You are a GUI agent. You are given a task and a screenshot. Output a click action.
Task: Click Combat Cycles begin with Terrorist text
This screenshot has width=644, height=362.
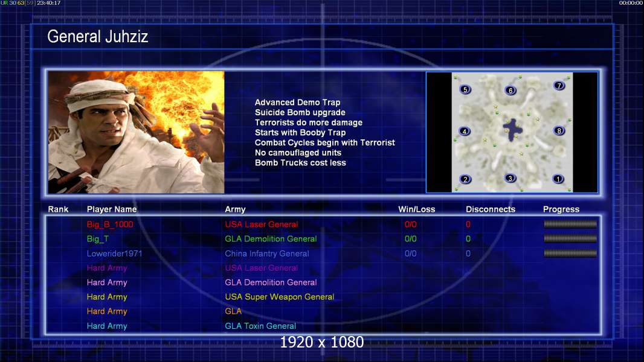tap(324, 142)
